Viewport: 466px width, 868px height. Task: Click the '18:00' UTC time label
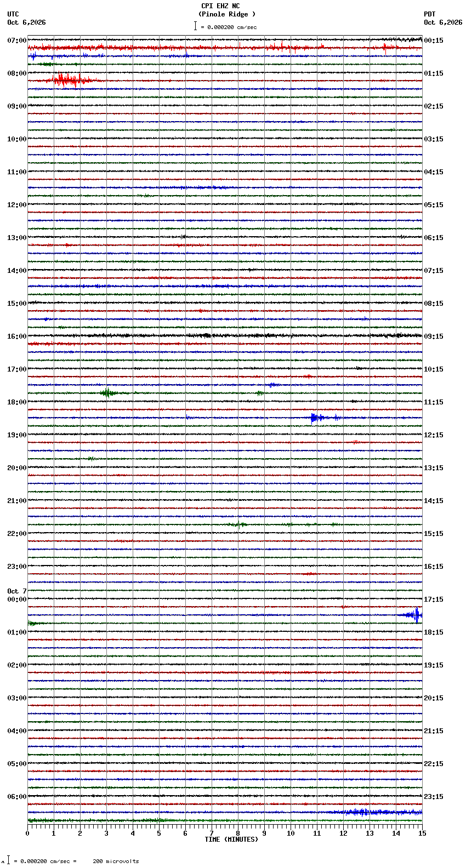point(17,402)
